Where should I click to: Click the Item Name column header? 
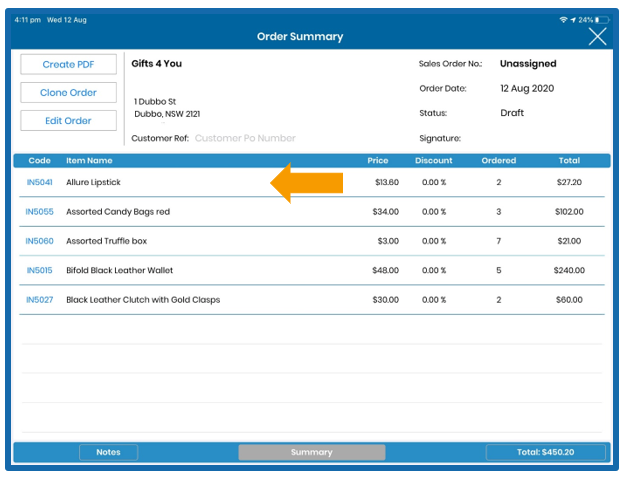(89, 161)
